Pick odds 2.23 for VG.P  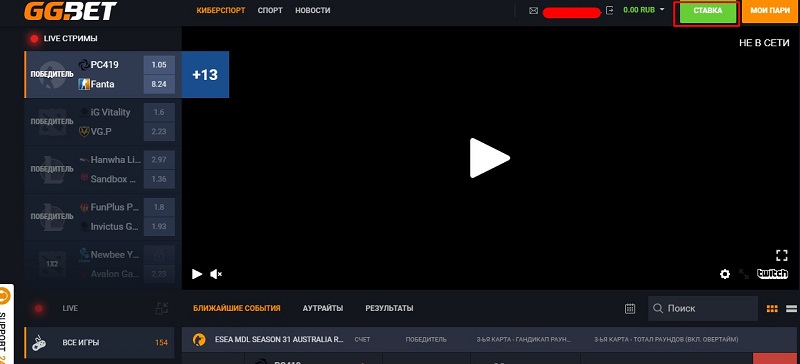(x=159, y=132)
